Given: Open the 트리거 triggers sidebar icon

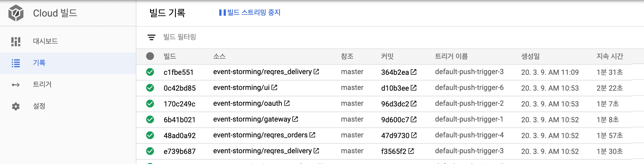Looking at the screenshot, I should click(16, 85).
